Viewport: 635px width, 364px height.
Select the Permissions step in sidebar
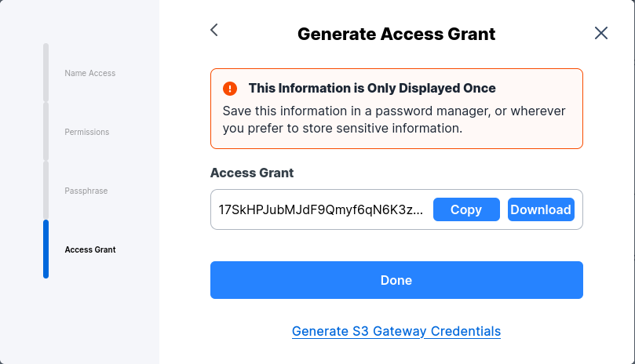(x=86, y=132)
